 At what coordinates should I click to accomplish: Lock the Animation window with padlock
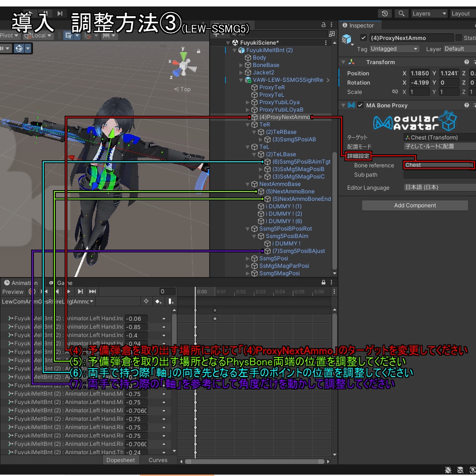click(324, 282)
